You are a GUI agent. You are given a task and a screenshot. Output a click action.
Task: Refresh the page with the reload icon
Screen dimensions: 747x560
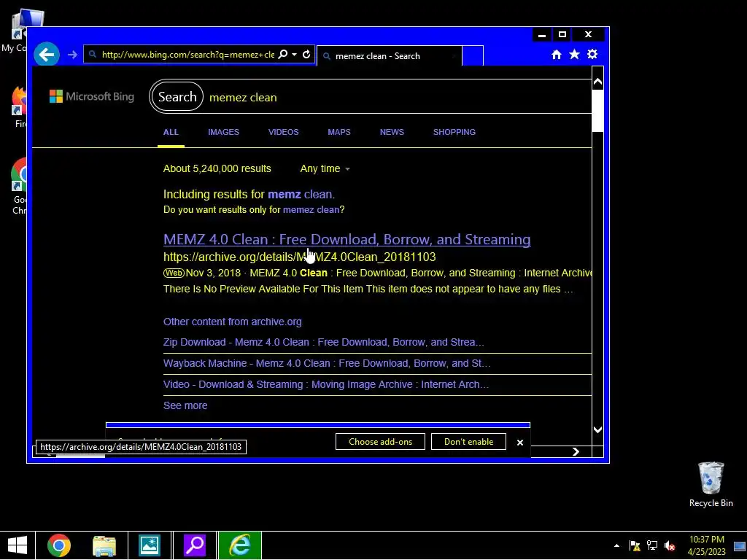pos(306,54)
